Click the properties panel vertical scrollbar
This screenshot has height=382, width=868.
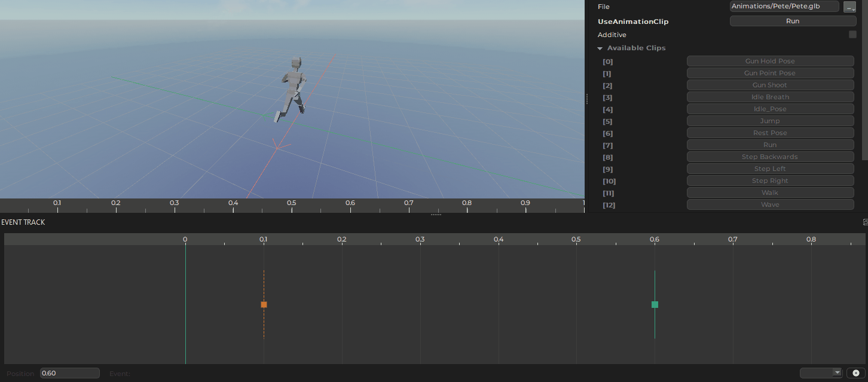pos(864,80)
